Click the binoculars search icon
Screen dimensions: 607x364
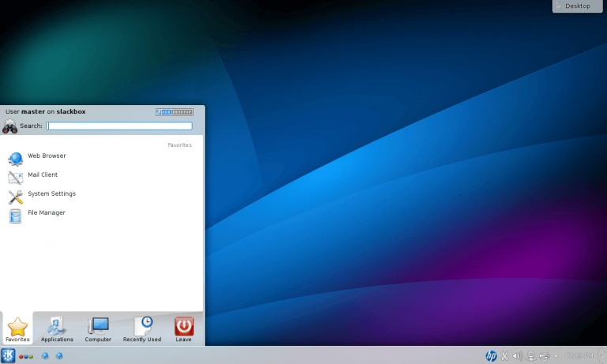point(9,126)
